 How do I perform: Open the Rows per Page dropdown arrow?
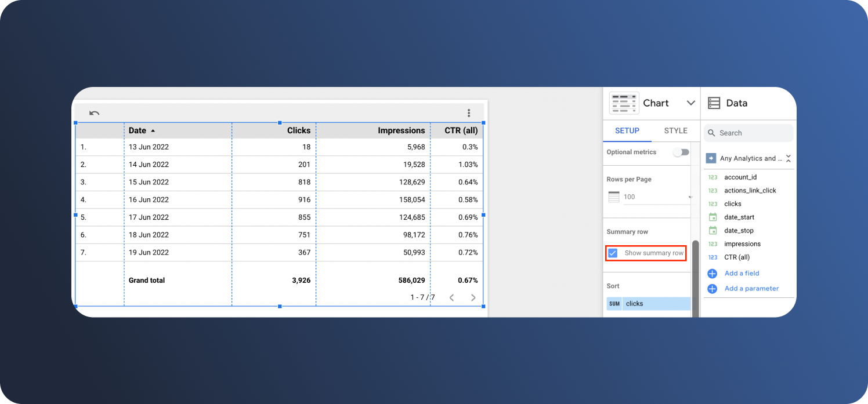[x=690, y=196]
